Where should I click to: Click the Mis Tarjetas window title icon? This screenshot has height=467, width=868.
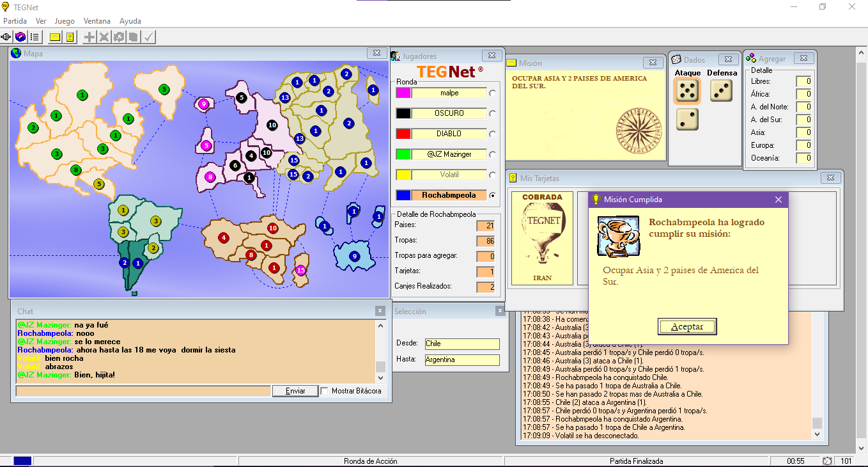(x=513, y=178)
